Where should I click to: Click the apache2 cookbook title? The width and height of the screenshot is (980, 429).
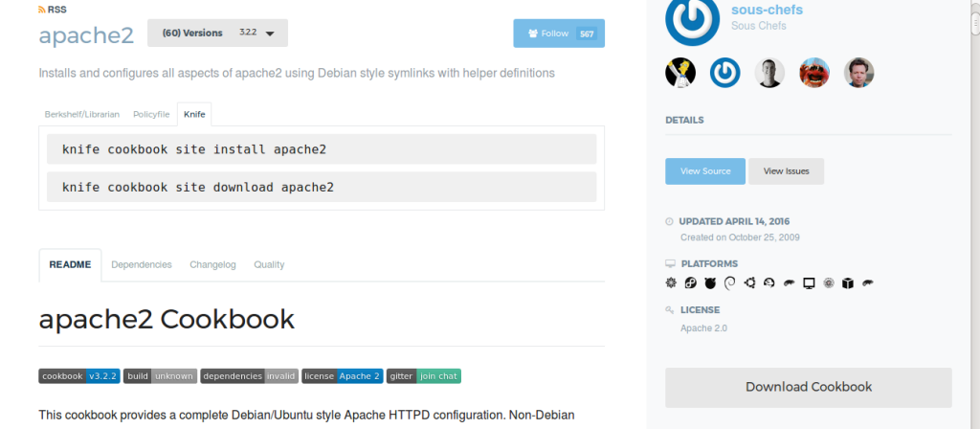pos(86,35)
